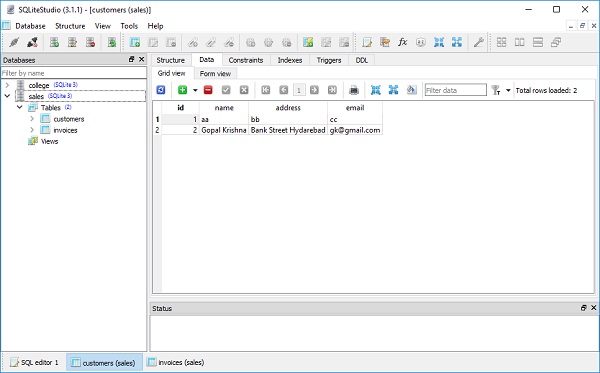Switch to the Constraints tab
This screenshot has height=373, width=600.
(246, 60)
